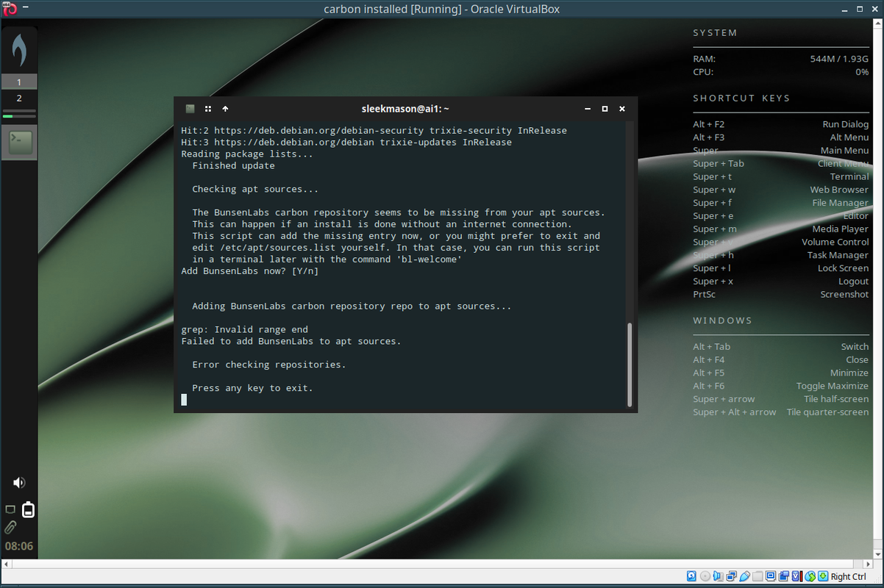Select the terminal task in the panel
The image size is (884, 588).
(x=19, y=141)
